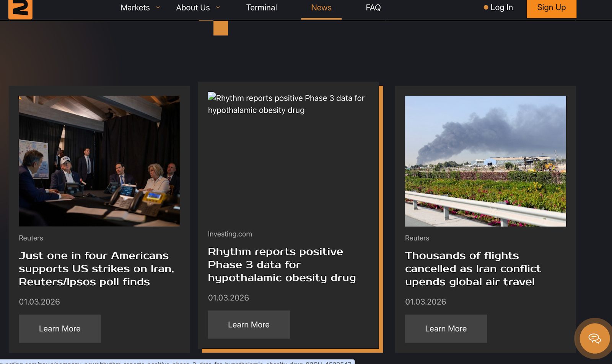Open headline 'Thousands of flights cancelled'
This screenshot has height=364, width=612.
pos(473,269)
